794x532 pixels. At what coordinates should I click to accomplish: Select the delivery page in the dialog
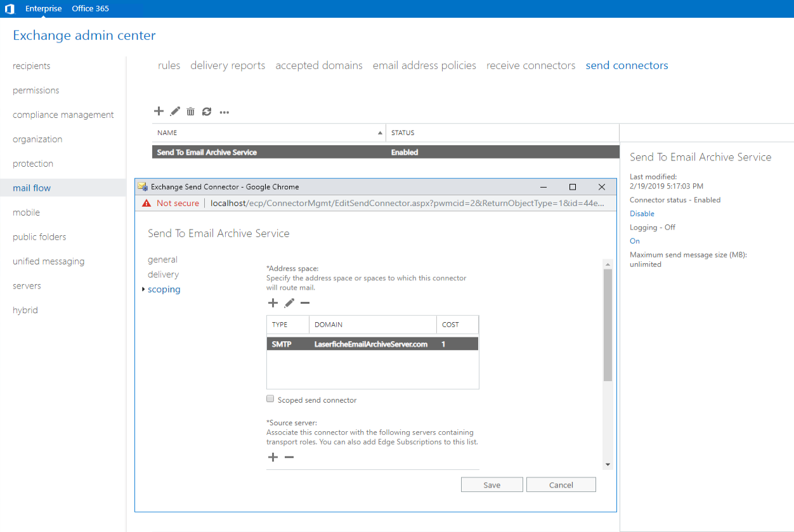(x=164, y=275)
